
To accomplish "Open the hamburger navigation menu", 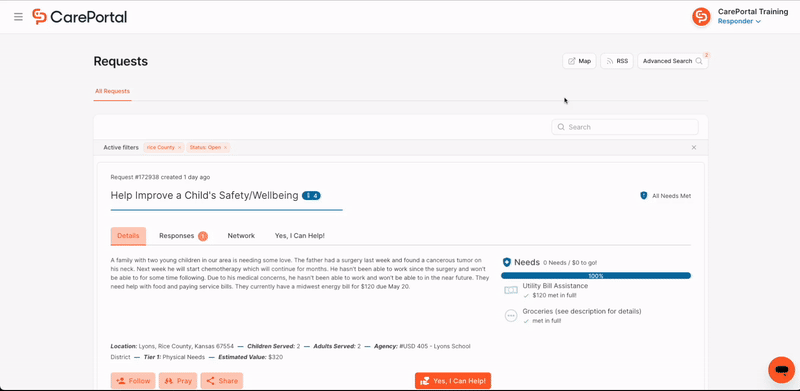I will tap(18, 17).
